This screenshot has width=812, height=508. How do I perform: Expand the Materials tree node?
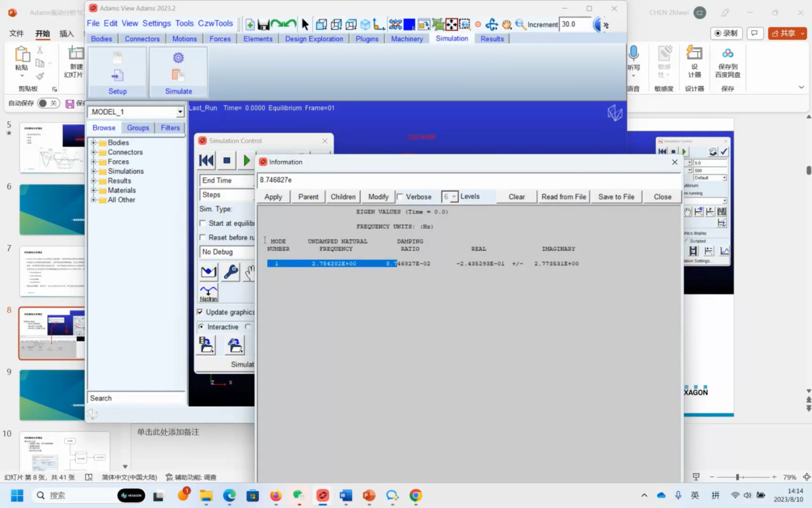point(94,190)
